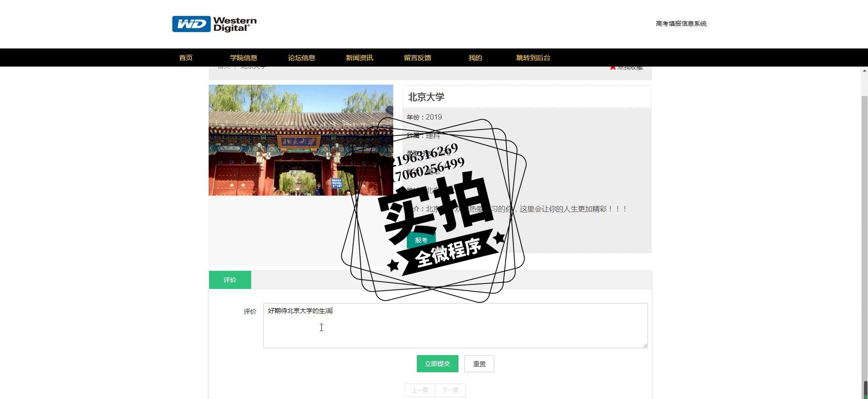Open 学院信息 menu item
This screenshot has width=868, height=399.
(x=243, y=58)
